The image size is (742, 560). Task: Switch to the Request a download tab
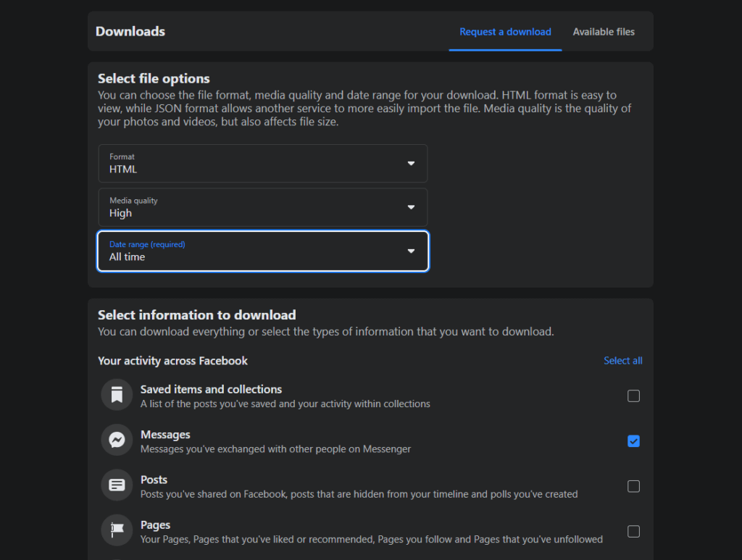tap(505, 32)
